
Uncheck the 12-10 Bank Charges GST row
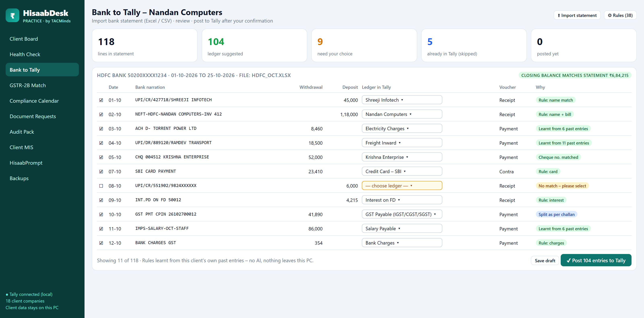[101, 243]
